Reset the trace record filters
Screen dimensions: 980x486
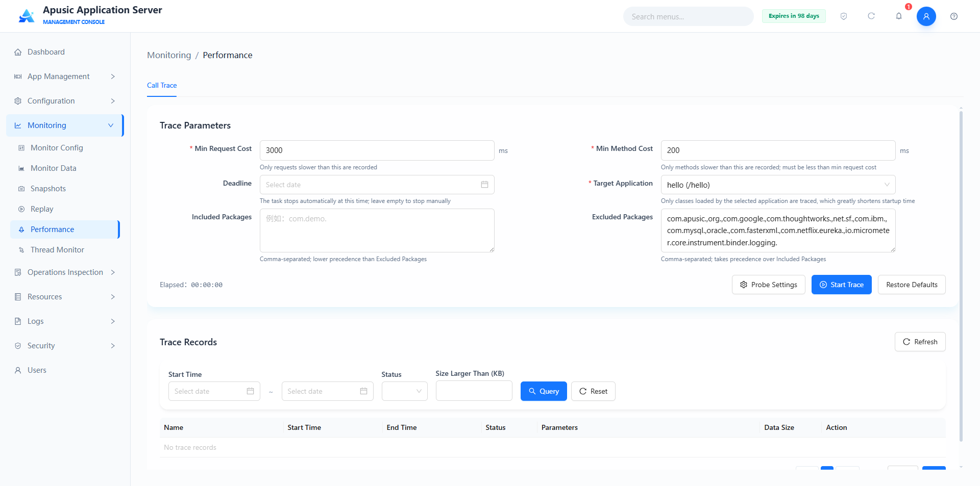[593, 391]
